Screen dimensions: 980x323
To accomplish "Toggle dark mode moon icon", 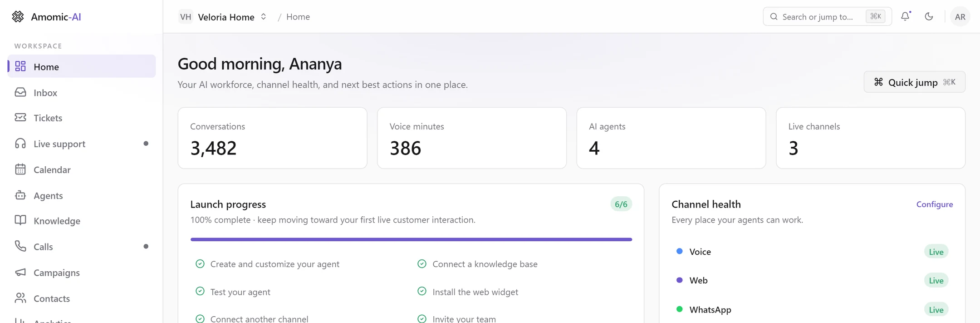I will point(929,16).
